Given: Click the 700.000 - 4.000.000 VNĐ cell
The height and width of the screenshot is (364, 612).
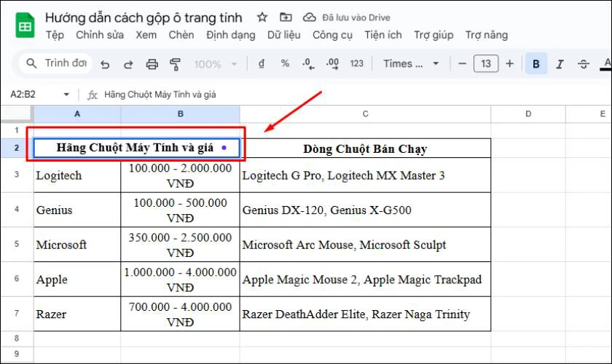Looking at the screenshot, I should tap(181, 314).
